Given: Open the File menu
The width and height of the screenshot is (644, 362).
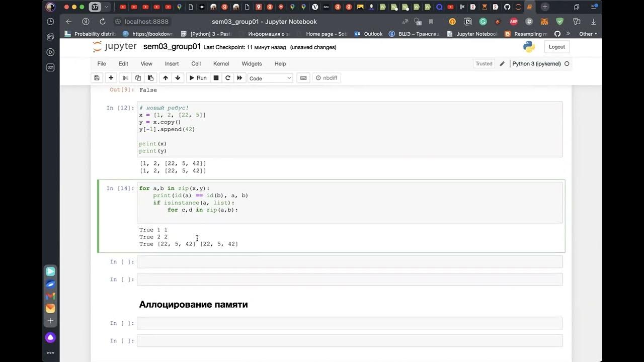Looking at the screenshot, I should (102, 64).
